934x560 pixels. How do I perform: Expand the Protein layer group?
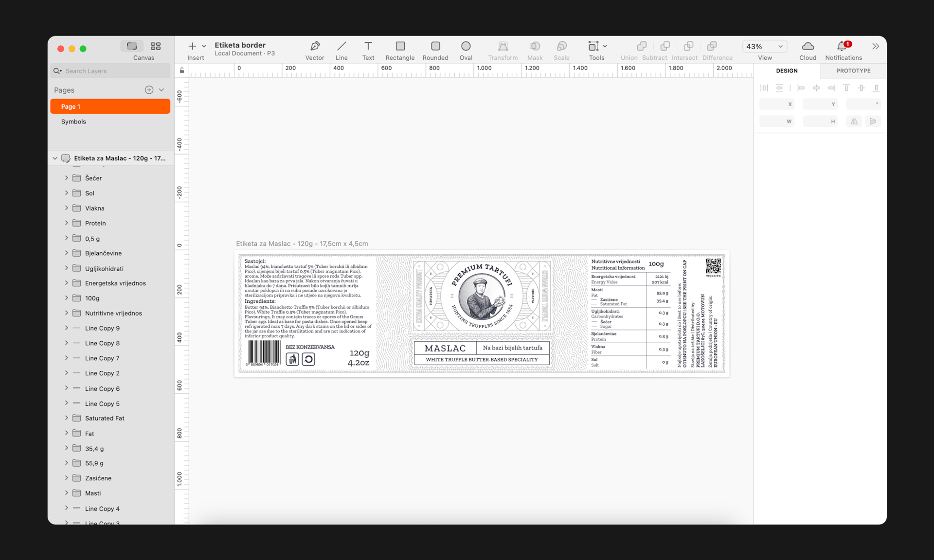pyautogui.click(x=67, y=223)
